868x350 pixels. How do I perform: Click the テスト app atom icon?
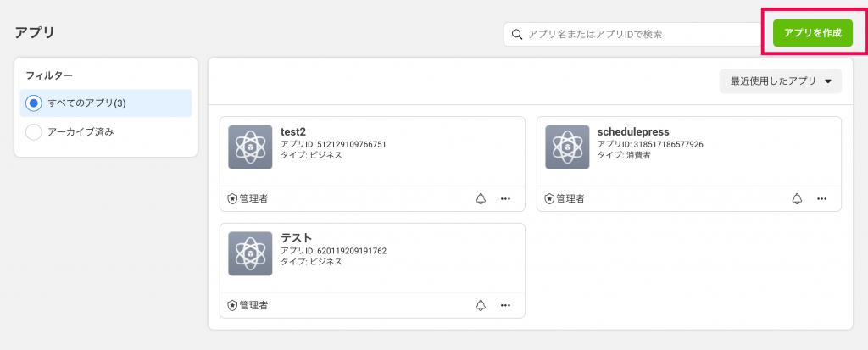pos(250,253)
